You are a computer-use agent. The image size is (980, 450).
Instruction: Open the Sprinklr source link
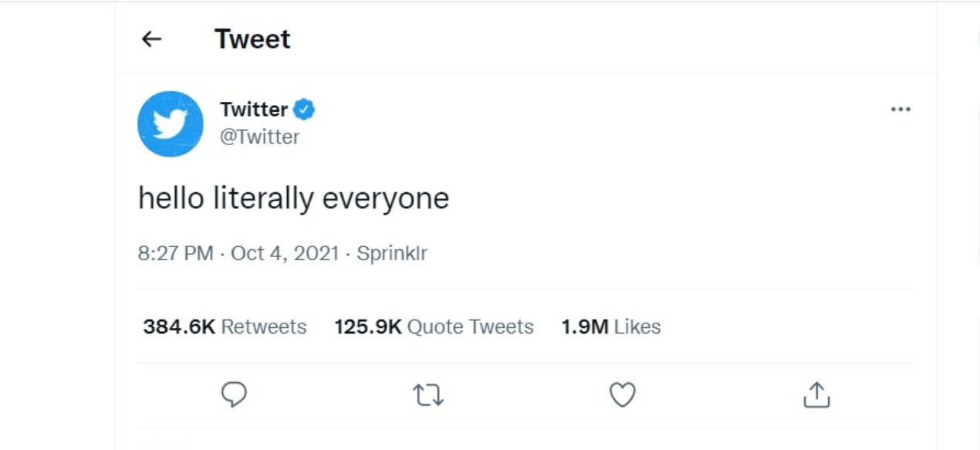(392, 253)
